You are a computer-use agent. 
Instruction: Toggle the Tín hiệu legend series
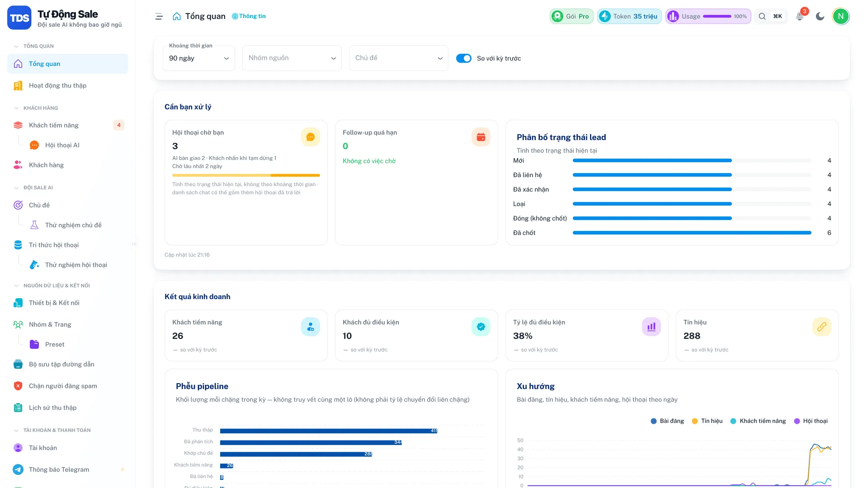pyautogui.click(x=708, y=421)
